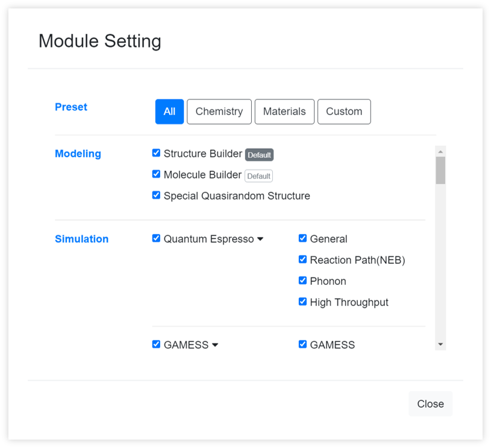Collapse the GAMESS caret arrow
The image size is (491, 448).
pos(215,345)
